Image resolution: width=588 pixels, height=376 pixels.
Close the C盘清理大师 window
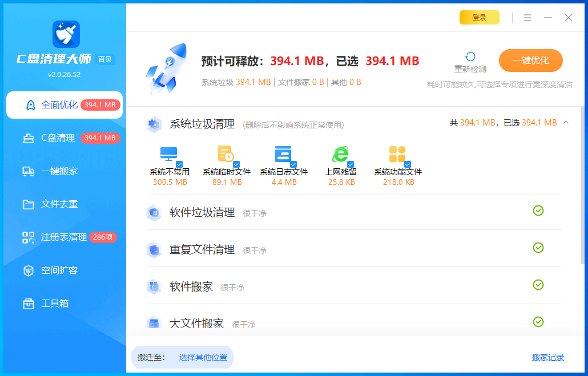pyautogui.click(x=569, y=18)
